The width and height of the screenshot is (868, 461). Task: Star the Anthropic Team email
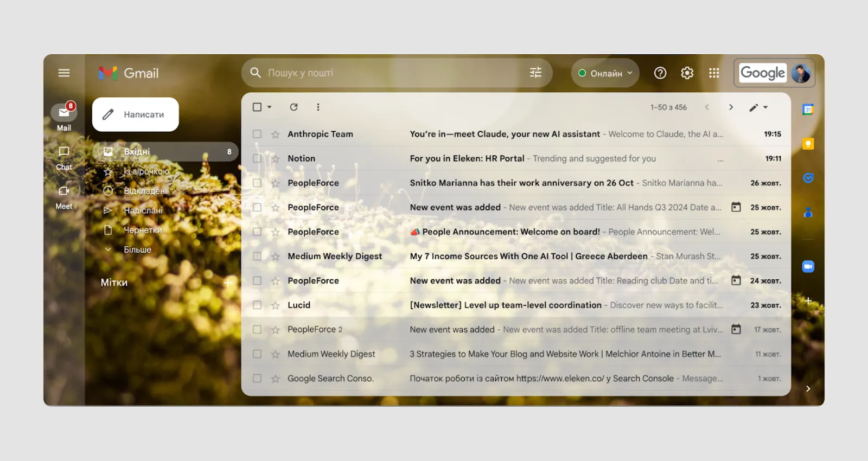pos(276,134)
